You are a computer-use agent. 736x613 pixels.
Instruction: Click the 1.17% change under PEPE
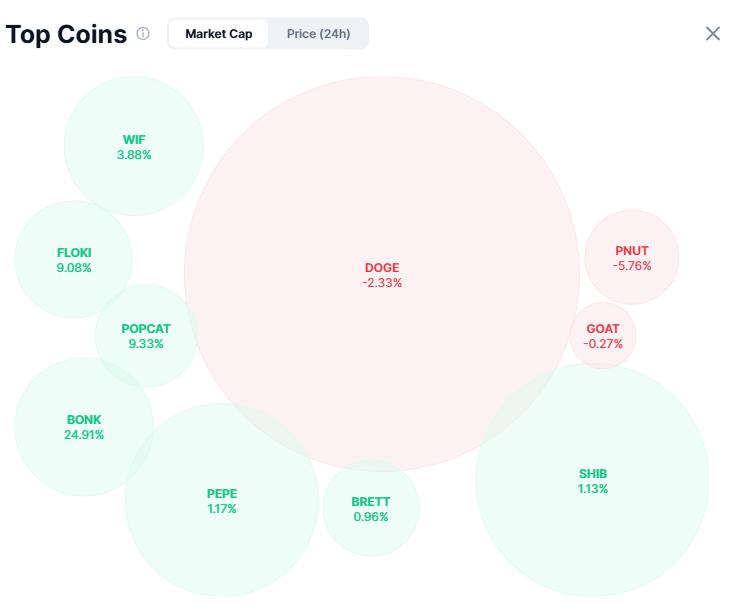222,509
